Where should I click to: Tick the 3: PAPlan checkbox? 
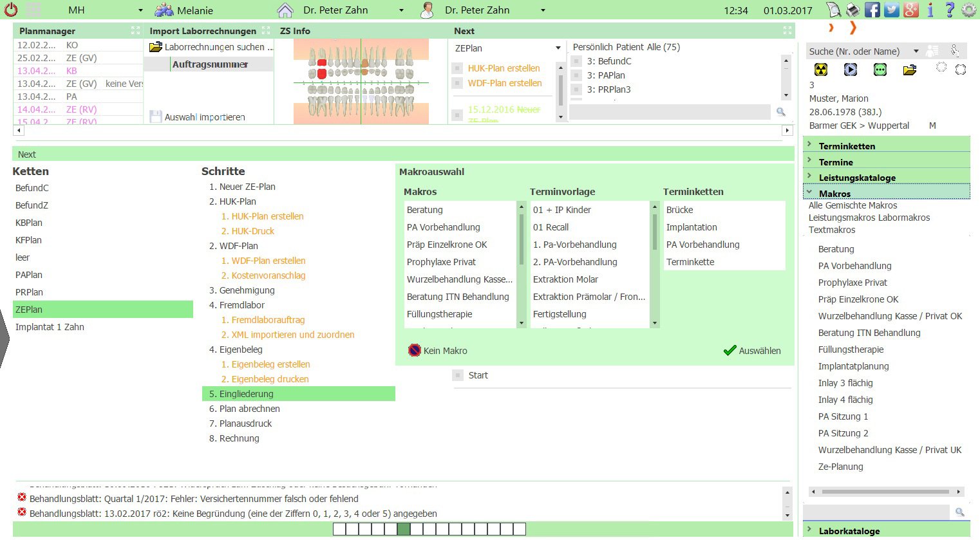(577, 75)
